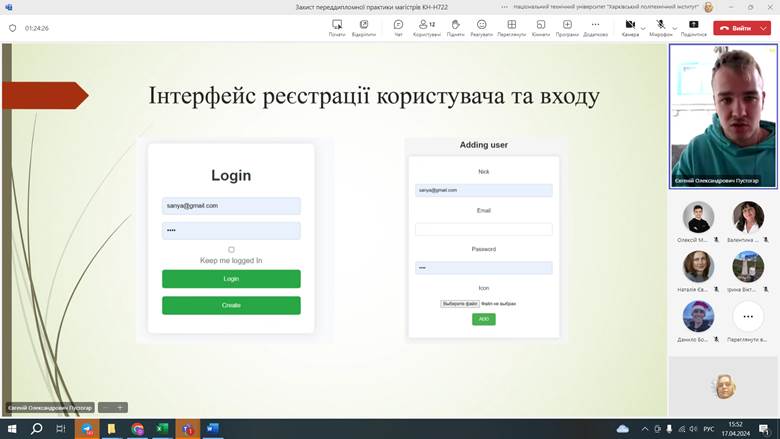Click the Відкріпити pop-out toolbar item
The height and width of the screenshot is (439, 780).
(364, 27)
